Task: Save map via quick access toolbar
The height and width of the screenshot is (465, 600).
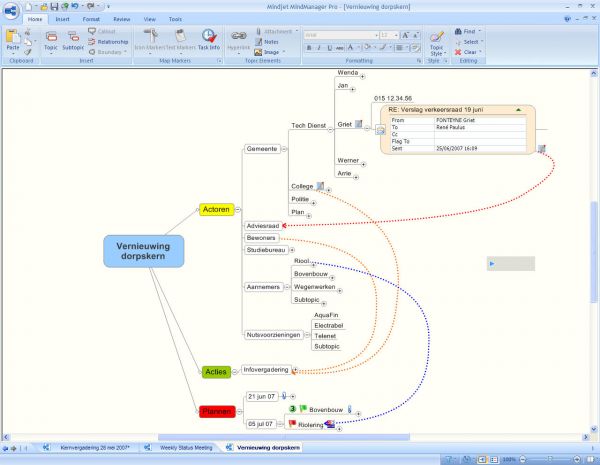Action: coord(54,7)
